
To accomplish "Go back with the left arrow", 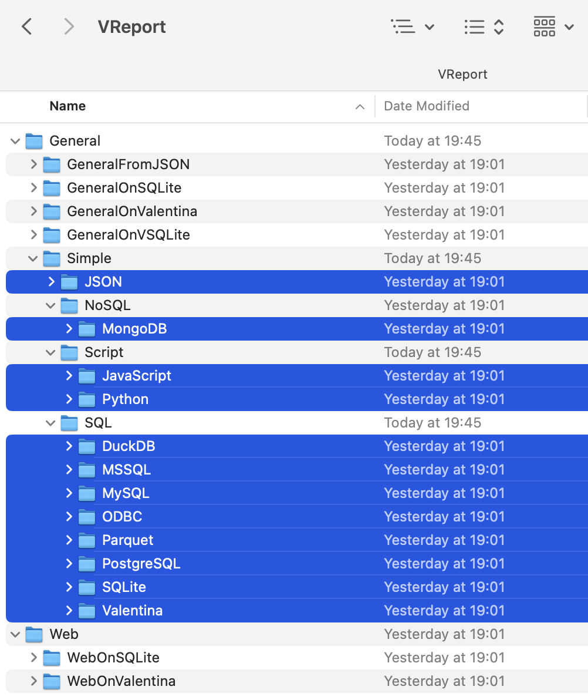I will point(27,27).
